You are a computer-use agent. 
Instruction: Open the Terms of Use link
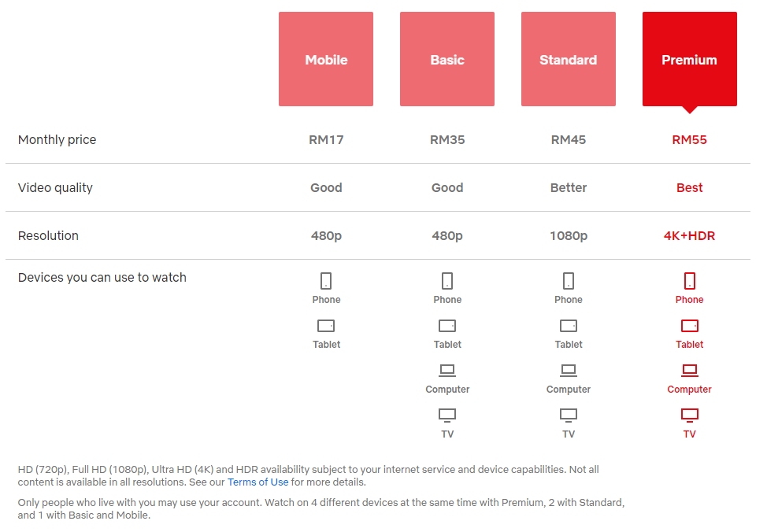(258, 482)
